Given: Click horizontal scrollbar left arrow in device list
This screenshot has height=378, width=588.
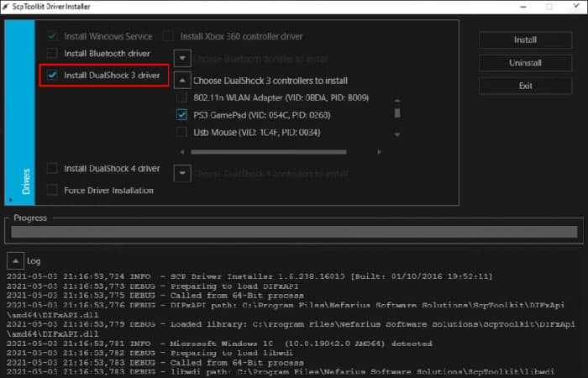Looking at the screenshot, I should point(182,152).
